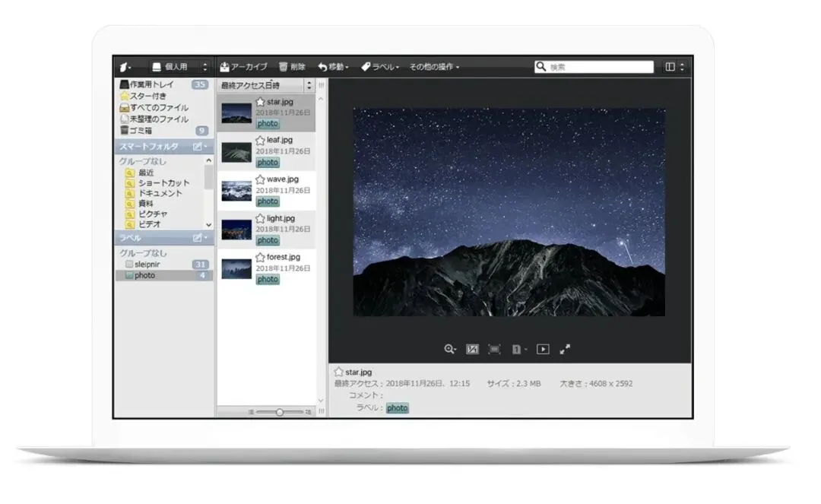The width and height of the screenshot is (821, 504).
Task: Open edit menu for ラベル sidebar section
Action: point(199,238)
